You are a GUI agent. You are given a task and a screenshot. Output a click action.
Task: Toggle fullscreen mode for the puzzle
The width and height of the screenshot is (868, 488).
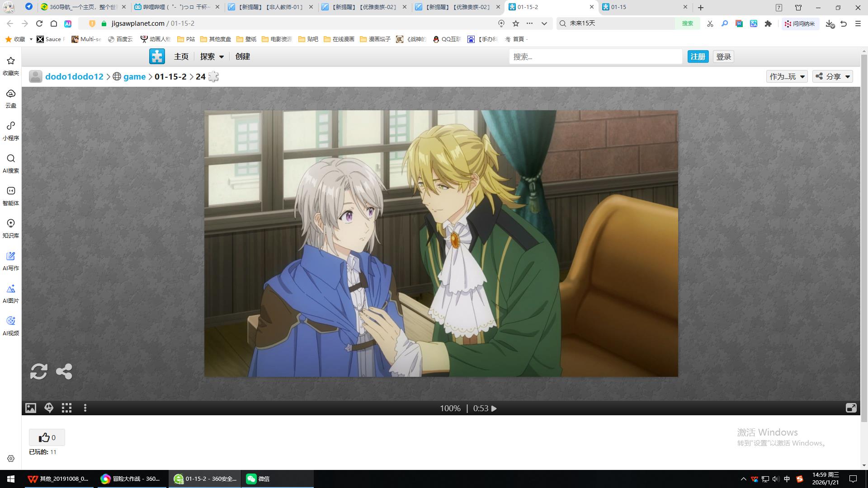tap(851, 408)
